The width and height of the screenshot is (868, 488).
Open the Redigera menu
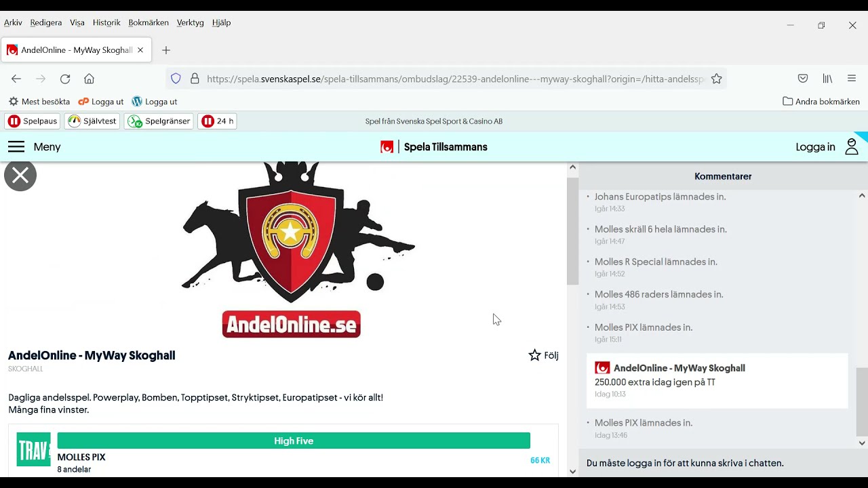[46, 22]
